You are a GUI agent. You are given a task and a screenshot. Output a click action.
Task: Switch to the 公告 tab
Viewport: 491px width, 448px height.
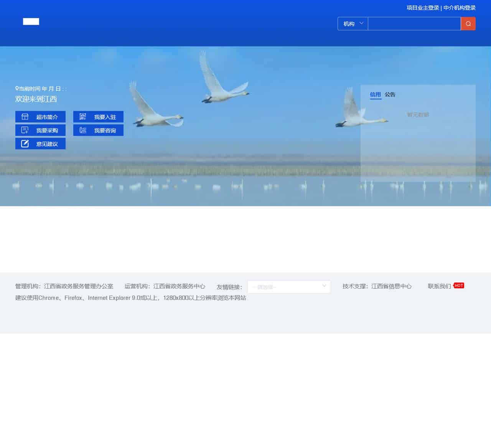point(390,94)
